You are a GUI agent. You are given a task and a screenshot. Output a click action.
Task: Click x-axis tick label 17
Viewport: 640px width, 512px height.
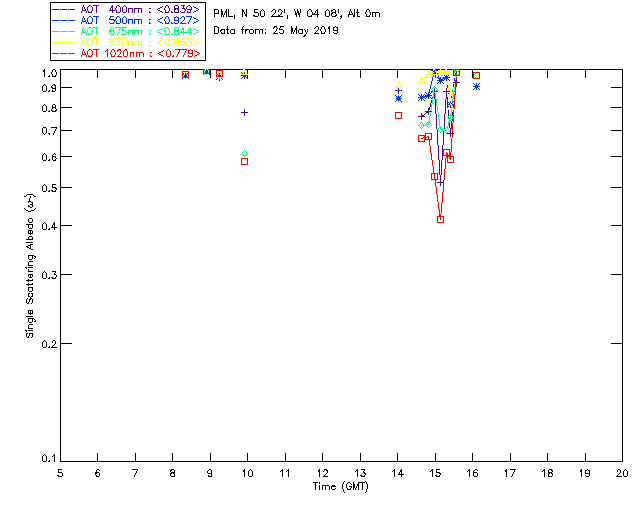coord(510,473)
